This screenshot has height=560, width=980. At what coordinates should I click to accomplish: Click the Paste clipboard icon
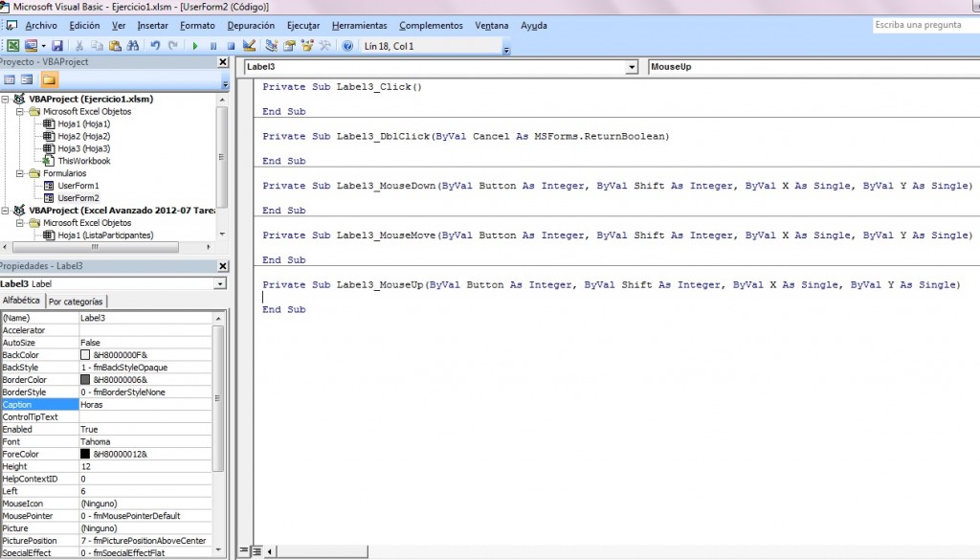[115, 46]
